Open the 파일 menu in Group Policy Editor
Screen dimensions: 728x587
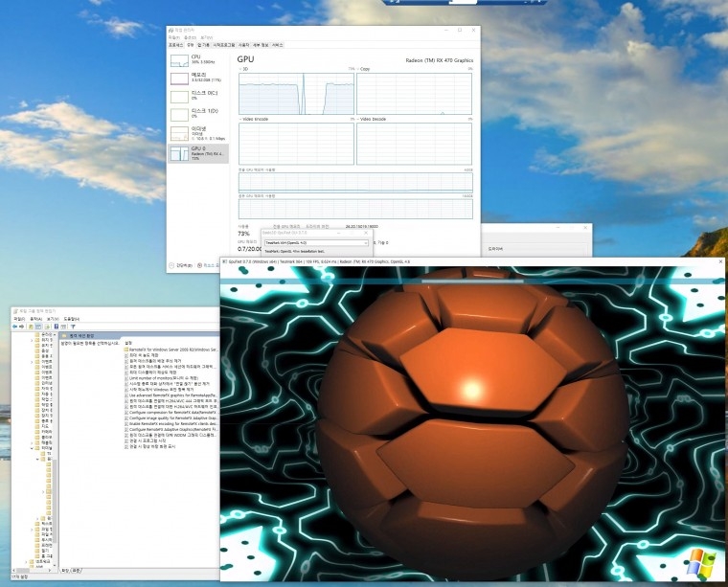point(18,319)
